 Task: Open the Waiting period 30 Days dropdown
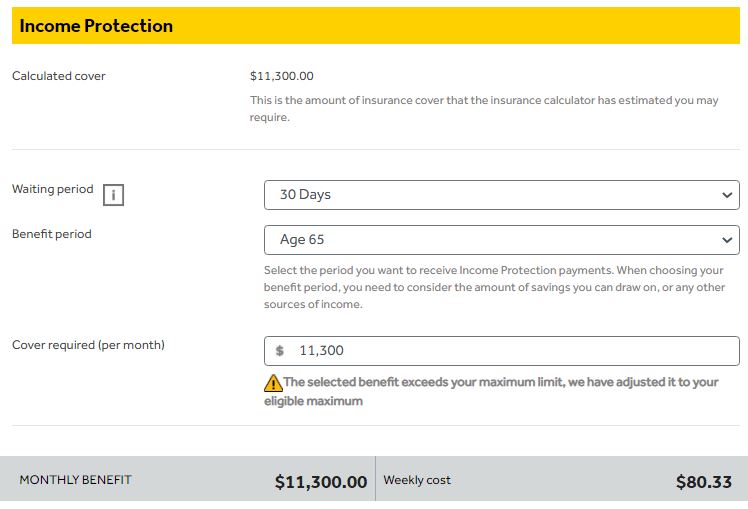(x=501, y=195)
